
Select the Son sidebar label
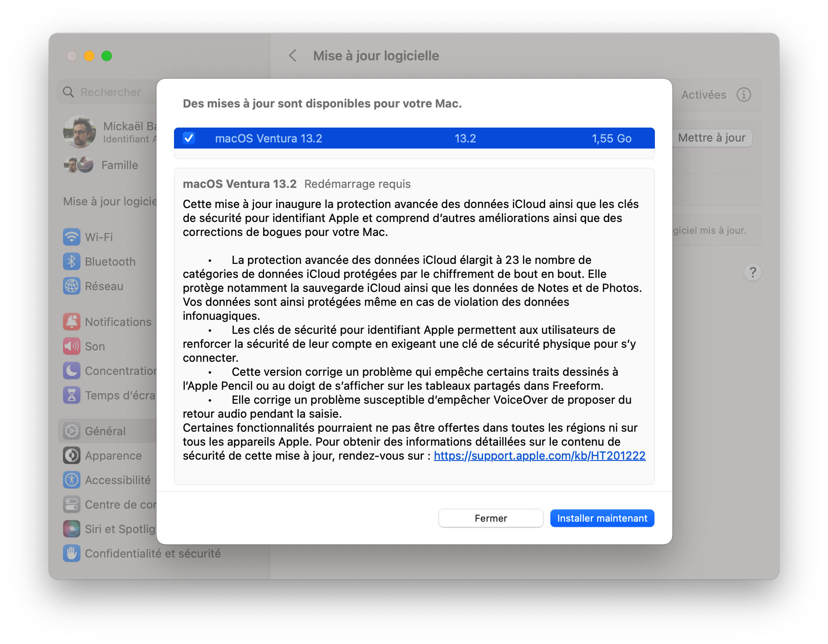click(95, 346)
